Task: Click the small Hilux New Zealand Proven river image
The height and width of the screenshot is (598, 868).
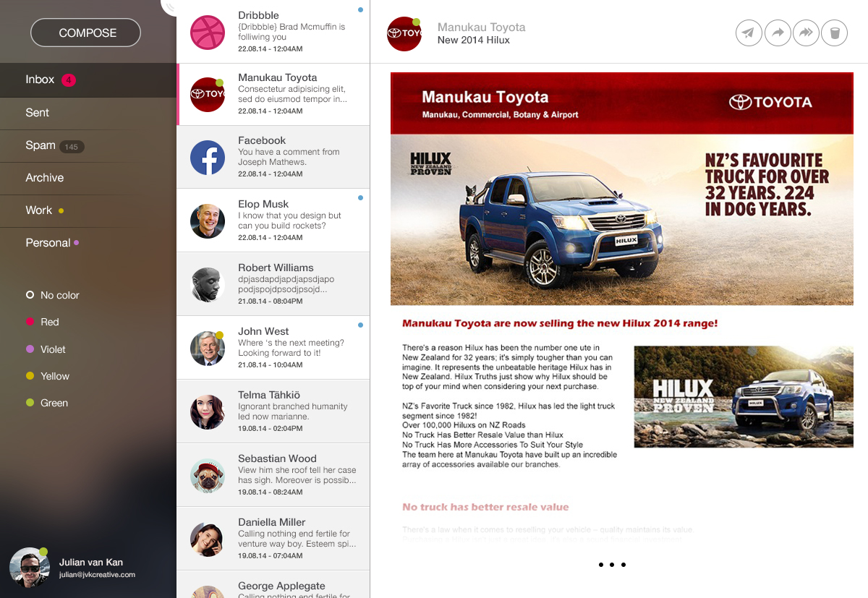Action: coord(744,397)
